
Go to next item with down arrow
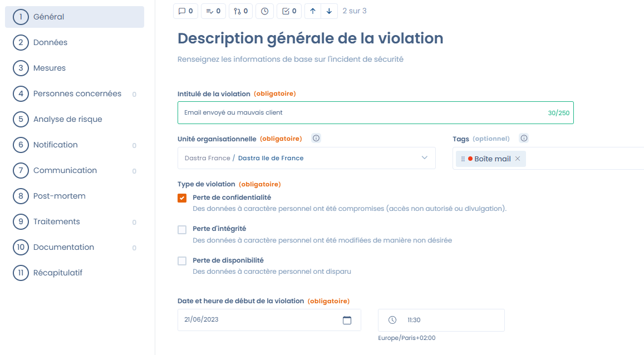coord(329,11)
